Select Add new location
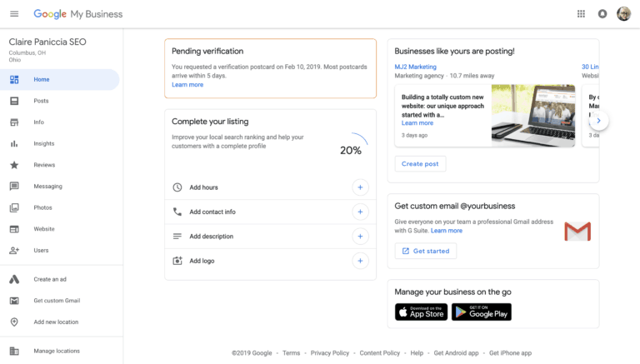 (60, 322)
